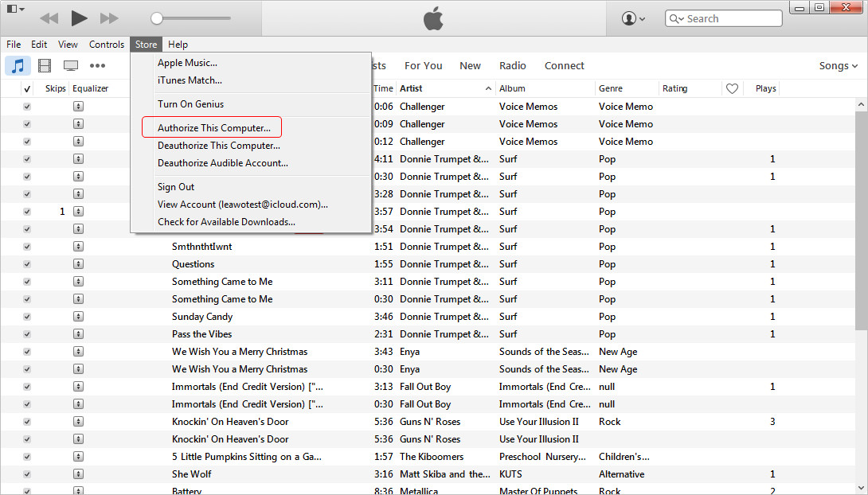The width and height of the screenshot is (868, 495).
Task: Select the song Questions
Action: tap(194, 264)
